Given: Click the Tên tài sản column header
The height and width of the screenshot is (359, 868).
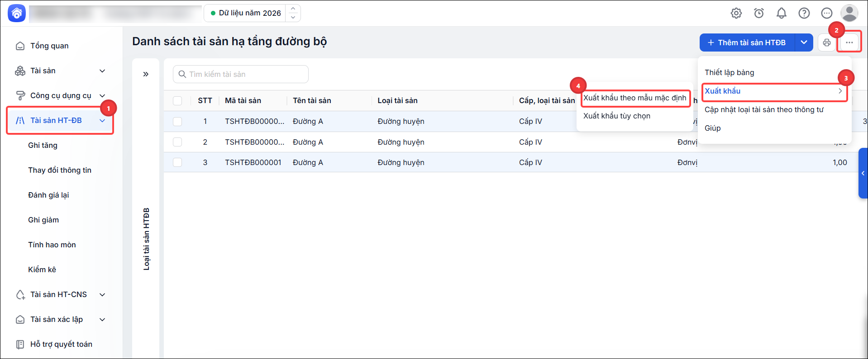Looking at the screenshot, I should (x=312, y=100).
